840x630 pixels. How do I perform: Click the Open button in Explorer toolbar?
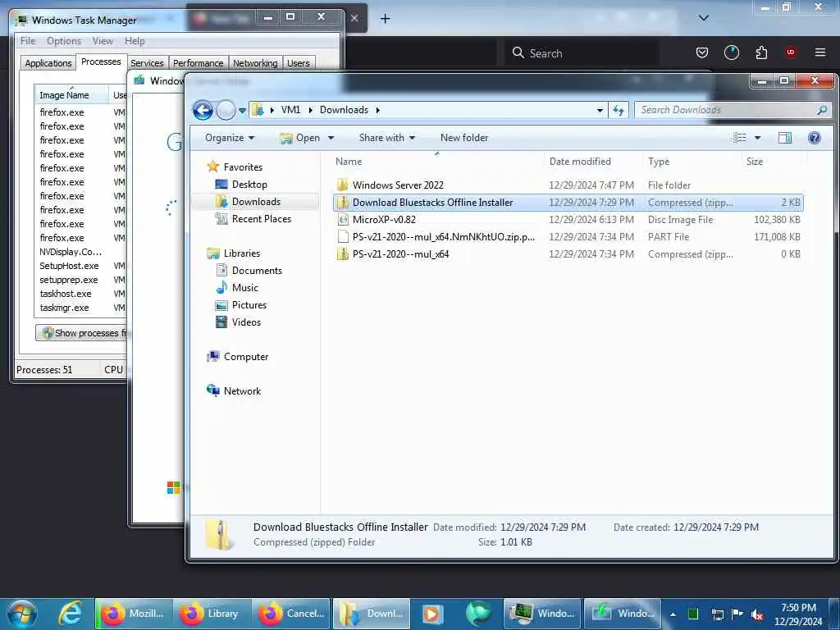(300, 138)
